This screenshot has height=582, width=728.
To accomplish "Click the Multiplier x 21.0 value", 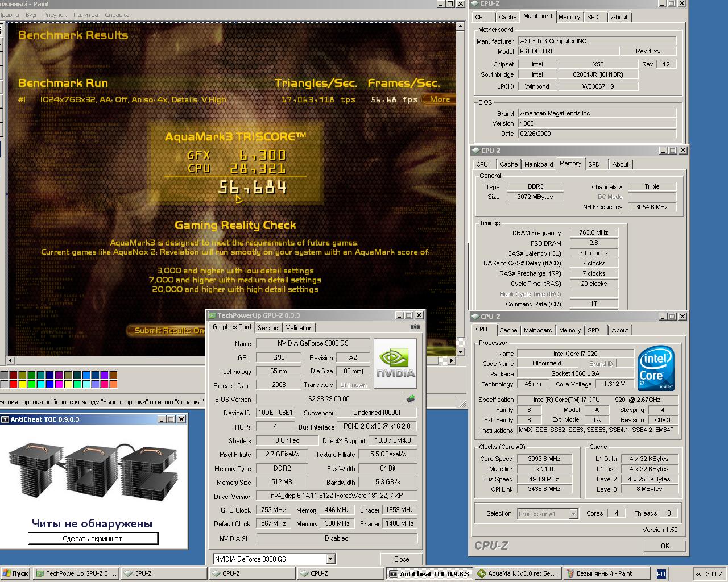I will click(544, 469).
